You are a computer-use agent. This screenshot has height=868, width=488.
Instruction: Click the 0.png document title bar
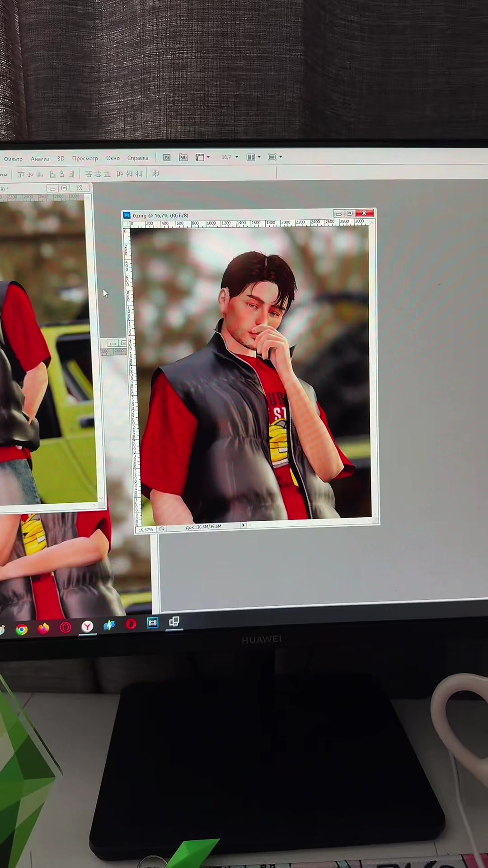click(x=249, y=215)
